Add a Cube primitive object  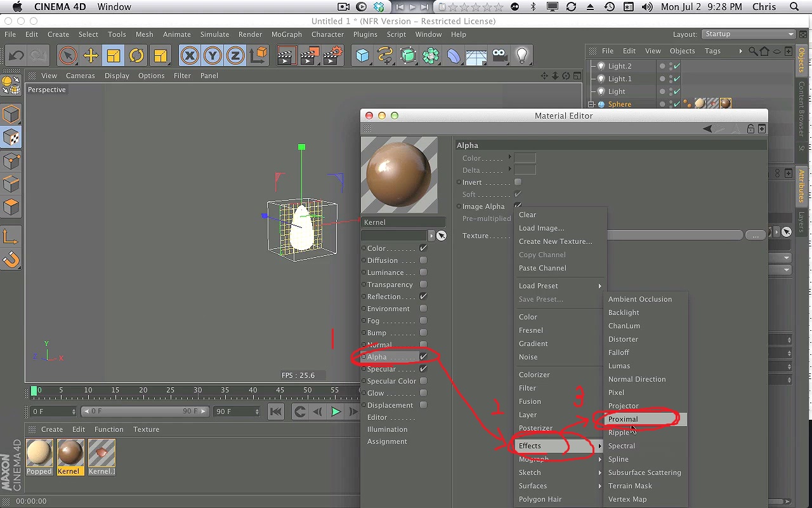click(x=362, y=56)
